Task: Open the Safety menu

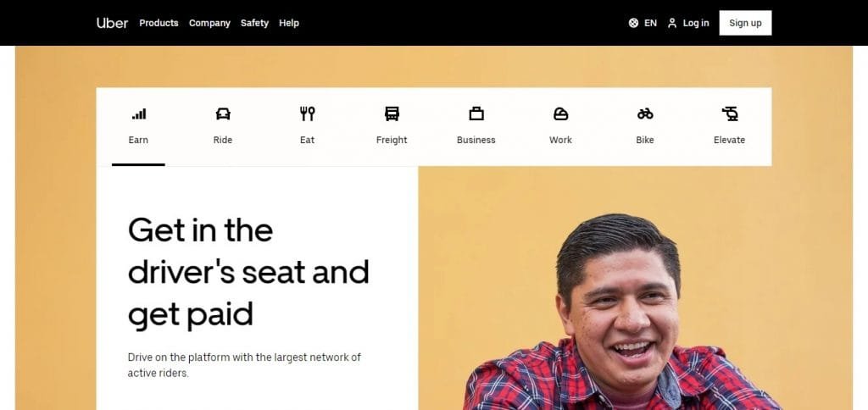Action: pos(254,23)
